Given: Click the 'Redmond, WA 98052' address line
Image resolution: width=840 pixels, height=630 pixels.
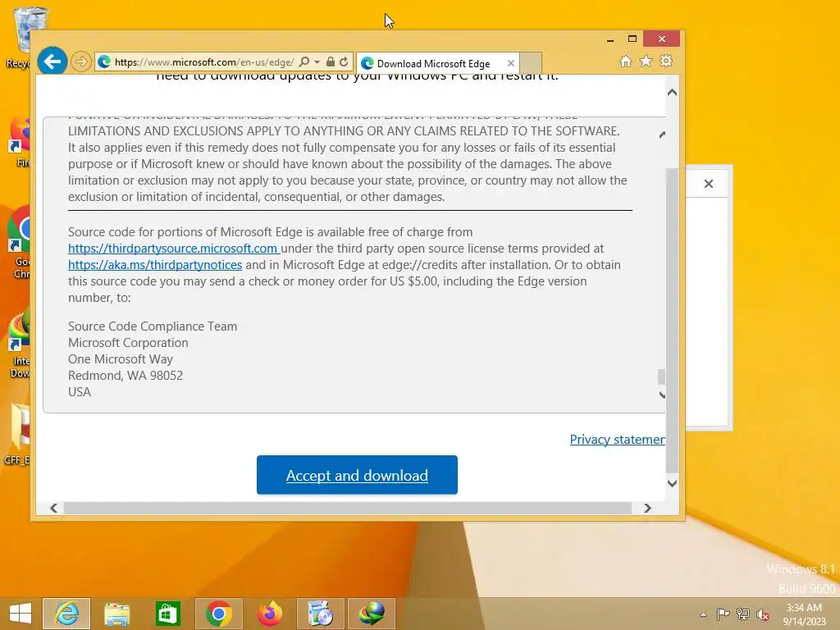Looking at the screenshot, I should point(126,376).
